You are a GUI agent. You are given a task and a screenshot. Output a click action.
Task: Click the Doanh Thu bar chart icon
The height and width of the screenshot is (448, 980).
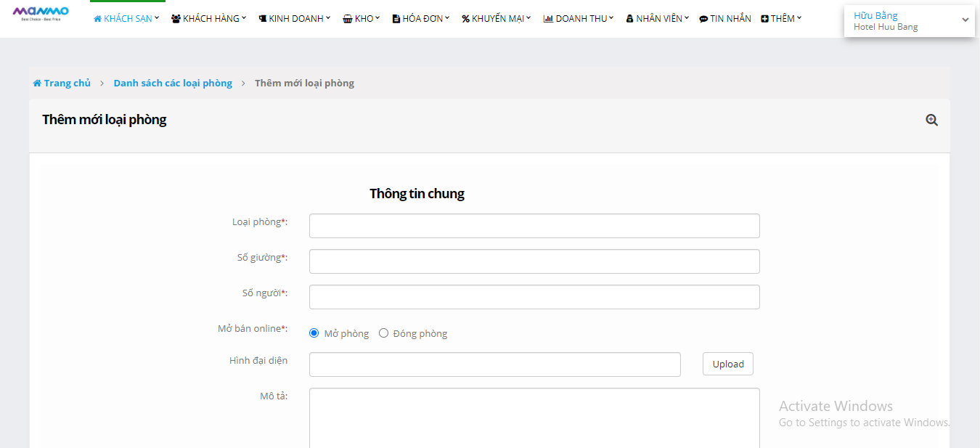click(548, 19)
